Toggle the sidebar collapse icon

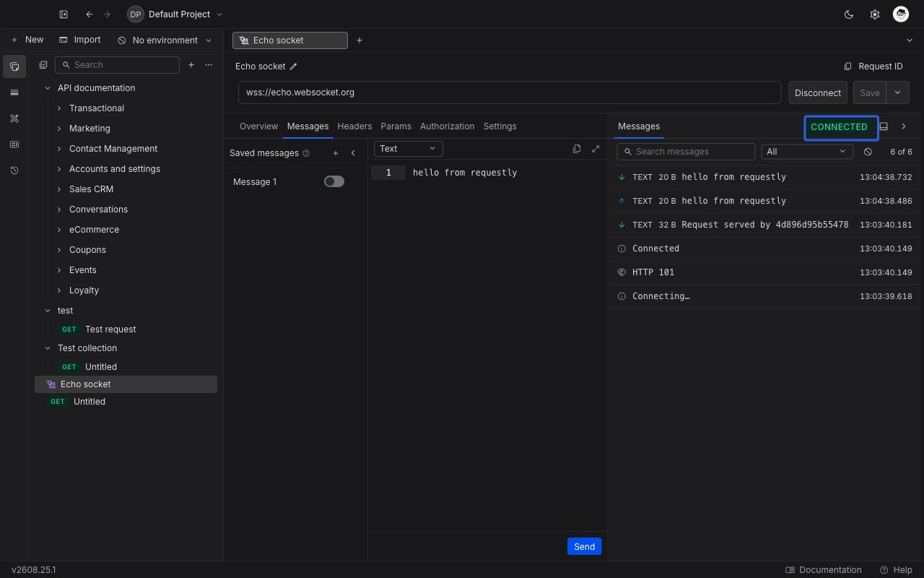(x=64, y=14)
